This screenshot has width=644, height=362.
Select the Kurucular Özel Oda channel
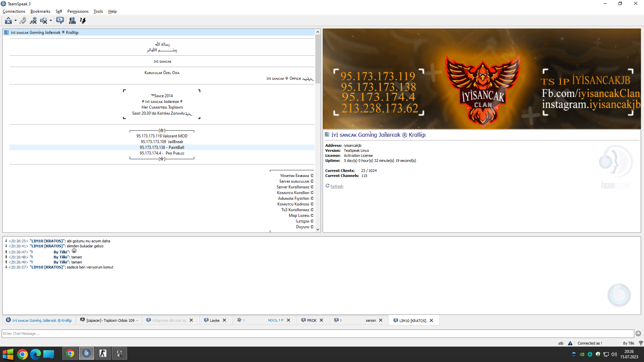click(162, 73)
